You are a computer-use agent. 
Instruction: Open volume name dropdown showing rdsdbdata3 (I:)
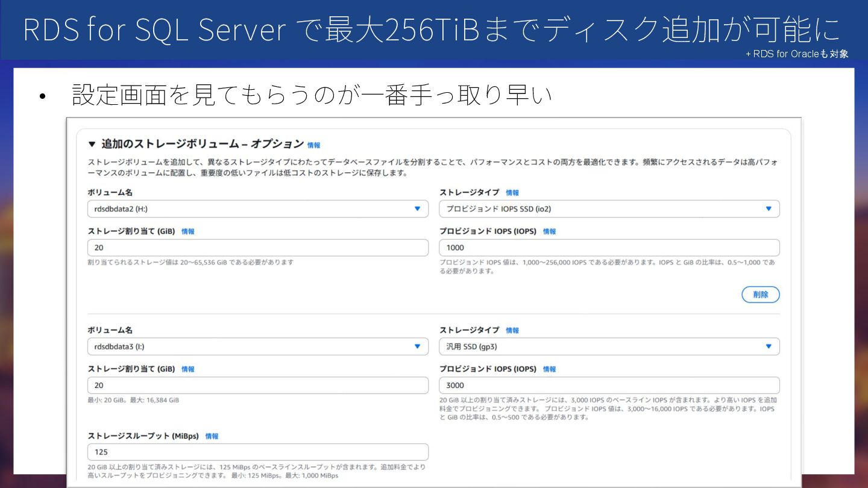tap(258, 346)
